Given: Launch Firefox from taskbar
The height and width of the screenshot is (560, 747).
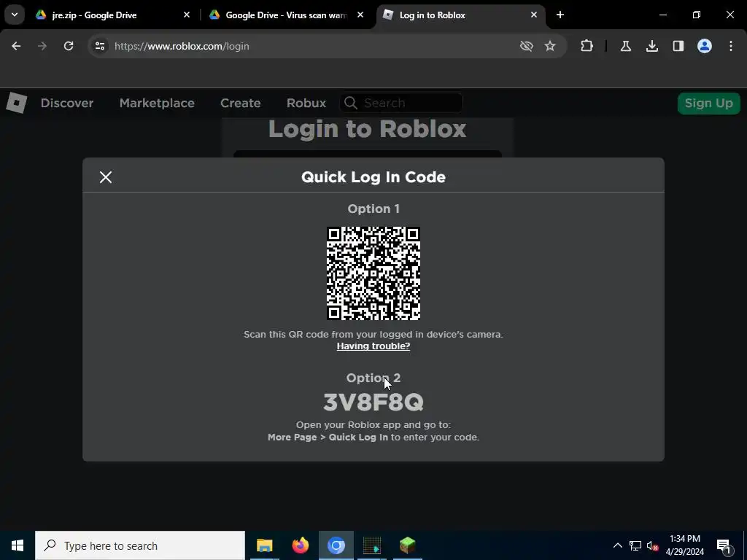Looking at the screenshot, I should click(300, 545).
